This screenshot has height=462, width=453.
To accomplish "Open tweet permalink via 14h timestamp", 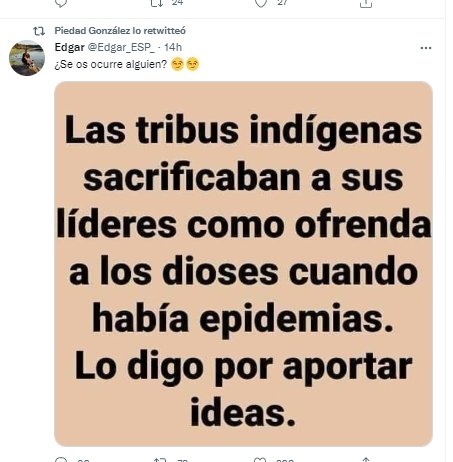I will pos(173,47).
